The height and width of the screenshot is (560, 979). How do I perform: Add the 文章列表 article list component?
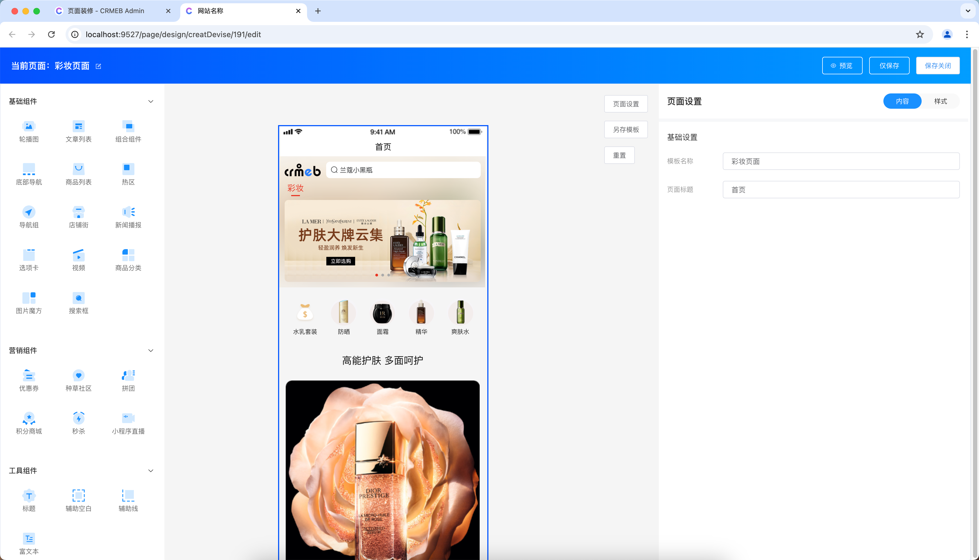pyautogui.click(x=78, y=132)
